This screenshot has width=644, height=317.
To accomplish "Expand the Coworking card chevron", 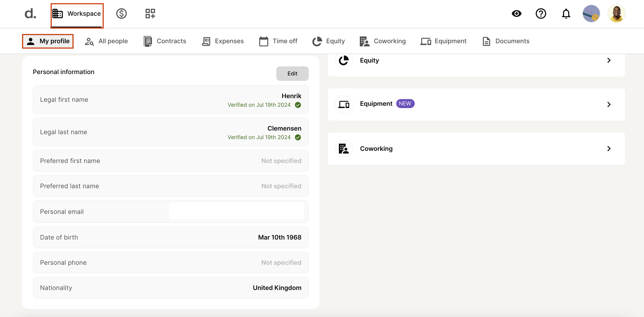I will tap(609, 149).
